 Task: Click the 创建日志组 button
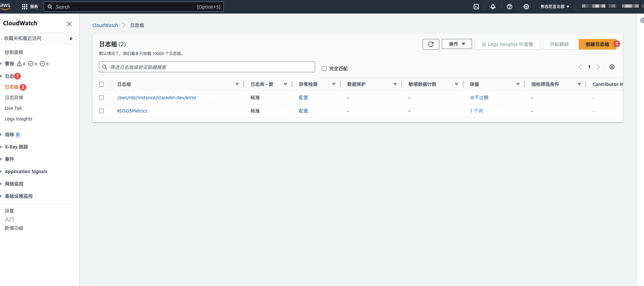[x=597, y=44]
